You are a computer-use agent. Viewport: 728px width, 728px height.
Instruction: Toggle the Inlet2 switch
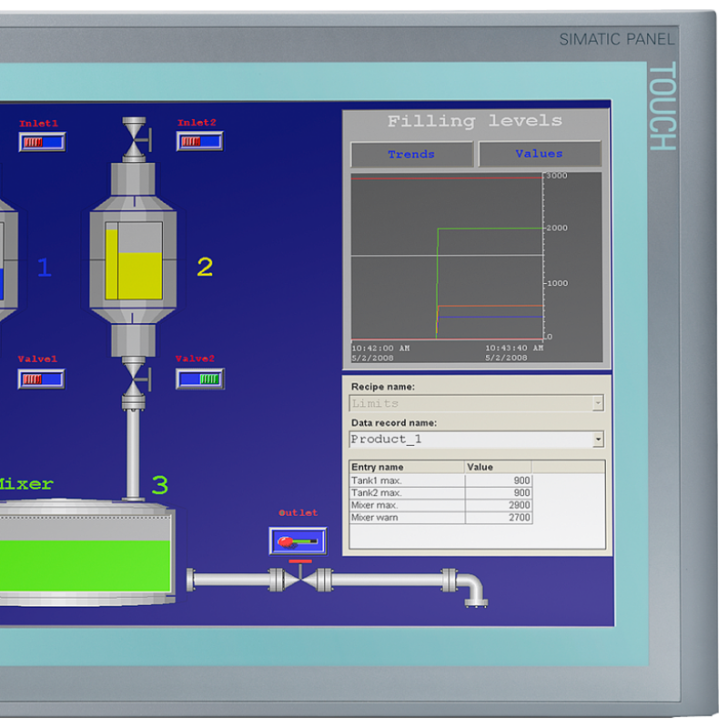[199, 141]
